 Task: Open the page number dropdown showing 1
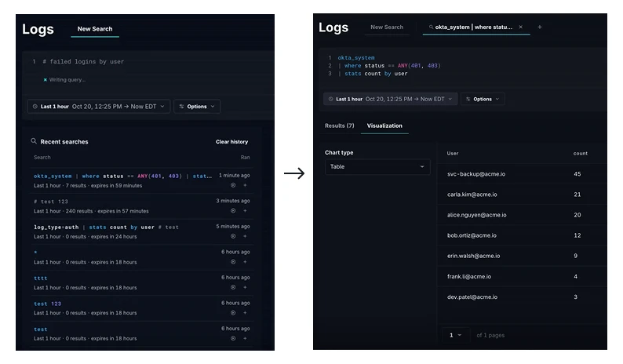click(x=455, y=336)
